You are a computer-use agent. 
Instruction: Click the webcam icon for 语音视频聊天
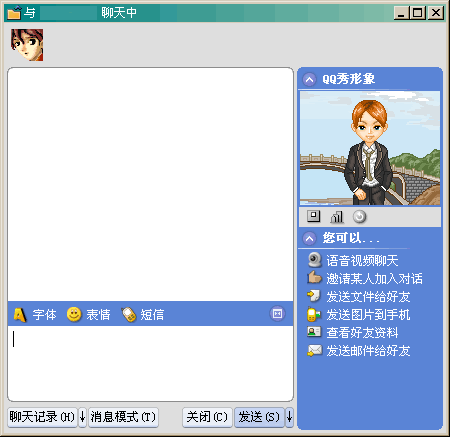pos(314,260)
